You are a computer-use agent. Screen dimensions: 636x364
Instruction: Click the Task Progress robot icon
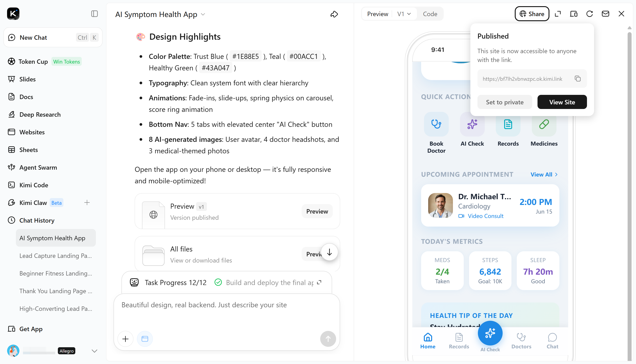tap(134, 283)
